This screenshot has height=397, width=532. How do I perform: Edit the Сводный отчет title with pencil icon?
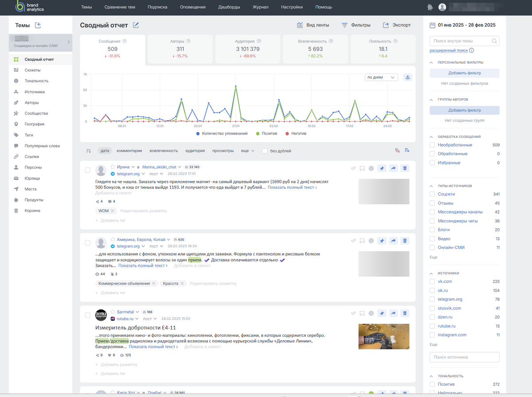136,25
